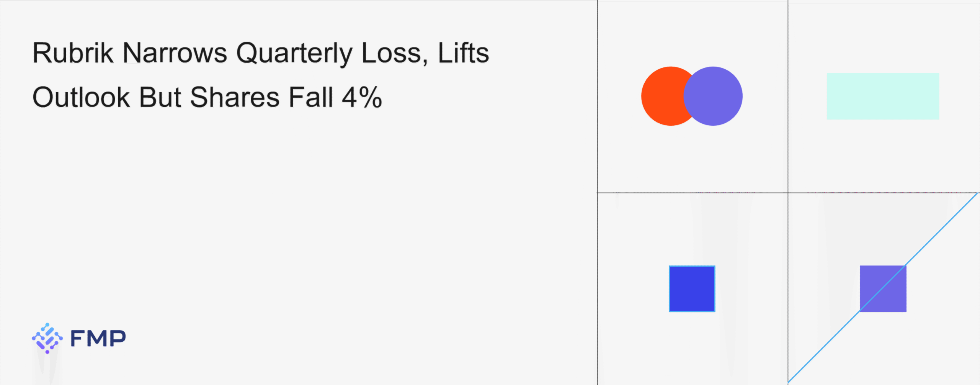
Task: Click the word Rubrik in headline
Action: [x=73, y=53]
